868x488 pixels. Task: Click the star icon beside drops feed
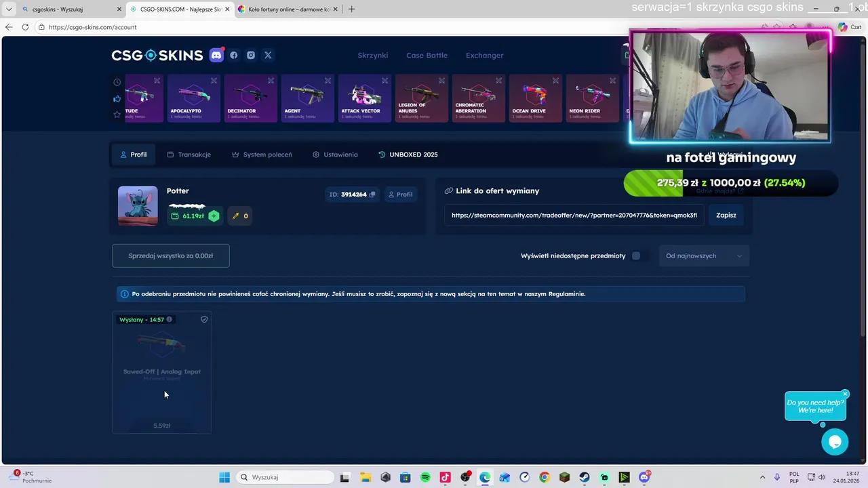point(117,115)
